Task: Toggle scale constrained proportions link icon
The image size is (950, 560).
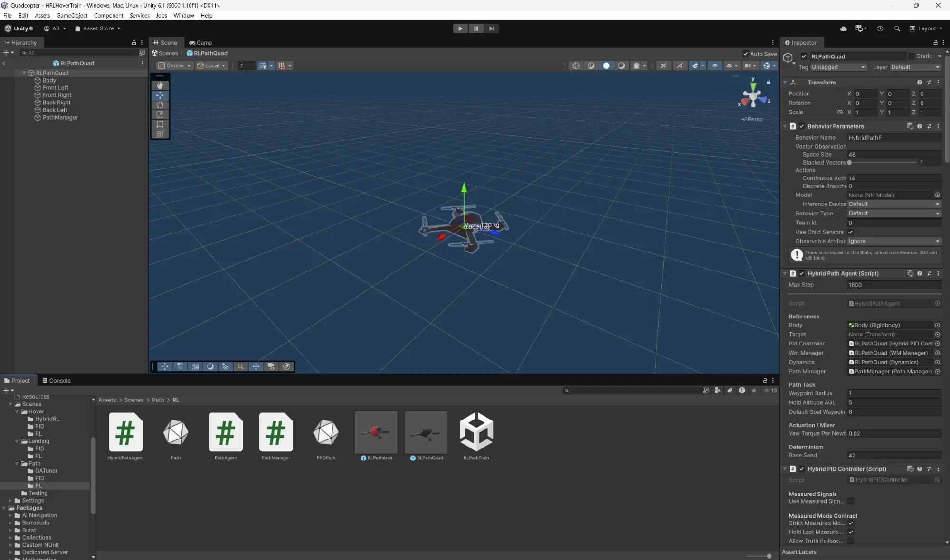Action: (840, 112)
